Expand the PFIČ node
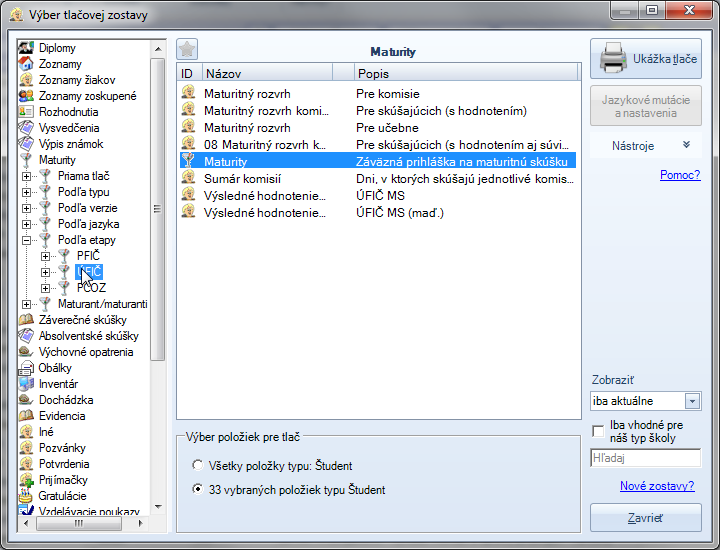This screenshot has height=550, width=721. (45, 256)
